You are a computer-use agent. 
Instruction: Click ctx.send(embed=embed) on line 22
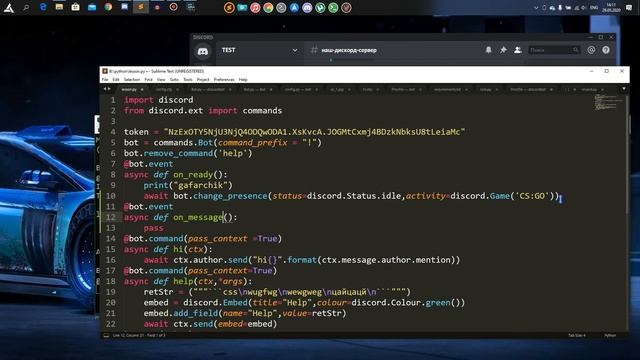[x=225, y=324]
